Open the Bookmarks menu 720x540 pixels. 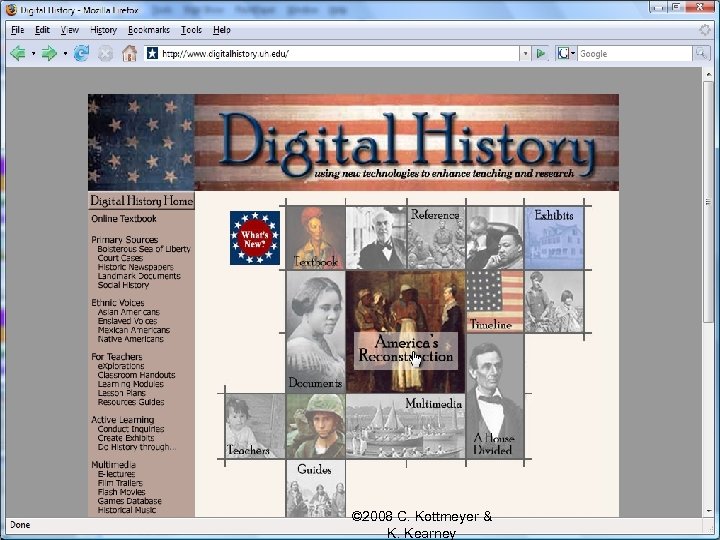tap(149, 30)
